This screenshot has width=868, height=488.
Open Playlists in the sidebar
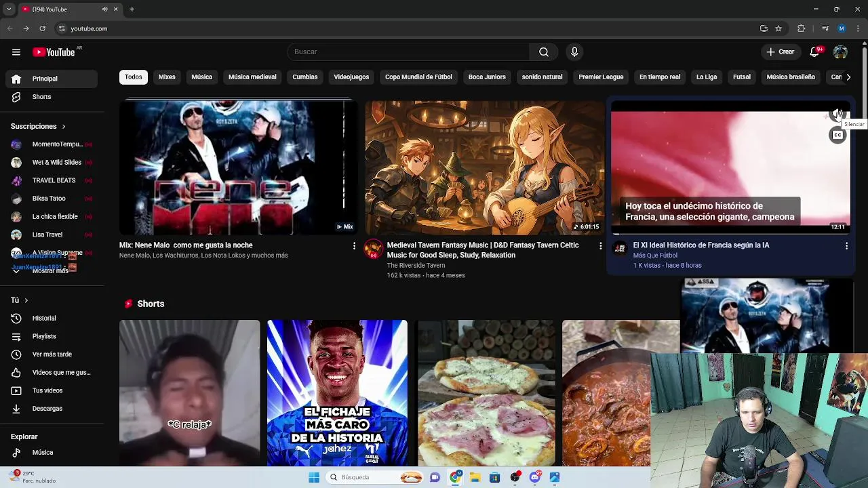pyautogui.click(x=52, y=336)
